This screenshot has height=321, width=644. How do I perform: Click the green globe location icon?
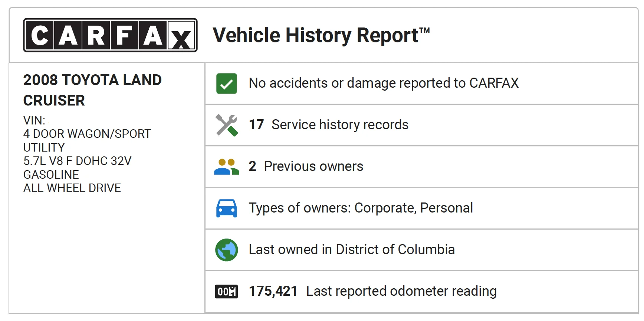227,250
